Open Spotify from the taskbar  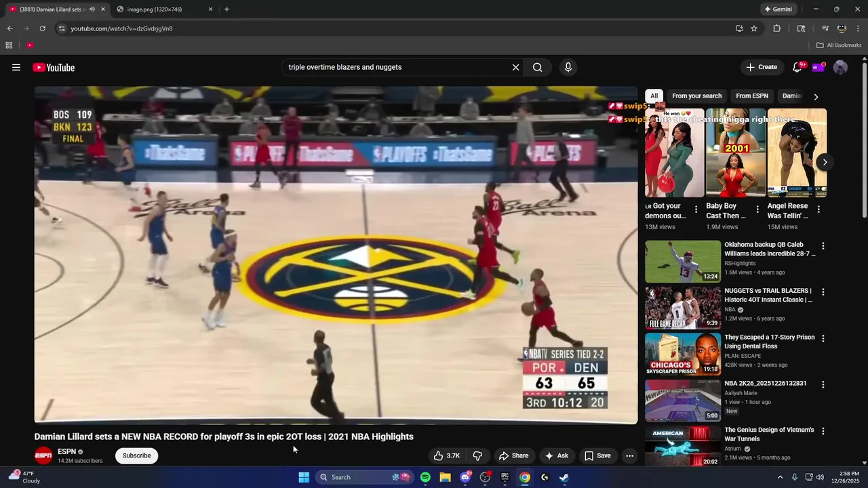point(425,477)
